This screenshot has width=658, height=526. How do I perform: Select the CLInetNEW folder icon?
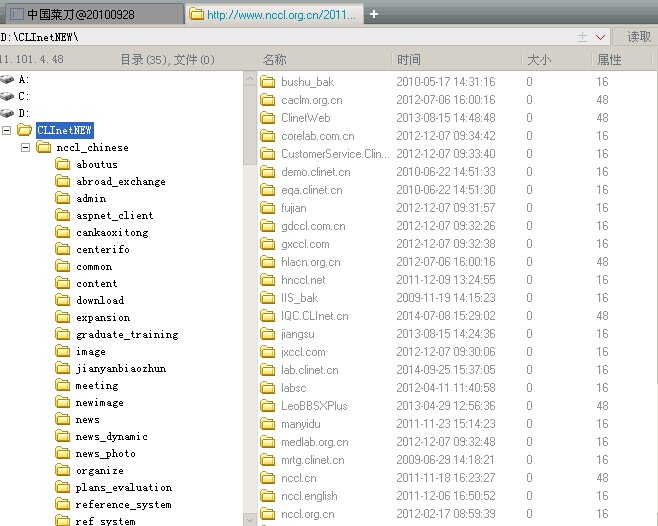pyautogui.click(x=24, y=130)
